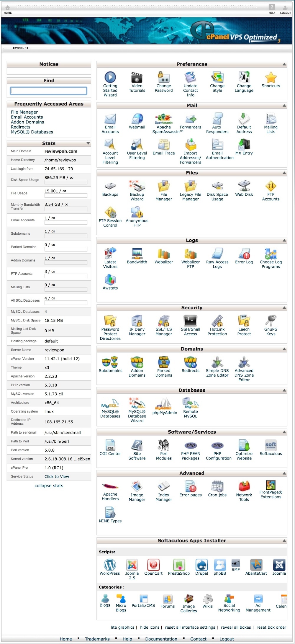Screen dimensions: 295x644
Task: Open Error Log
Action: tap(244, 253)
